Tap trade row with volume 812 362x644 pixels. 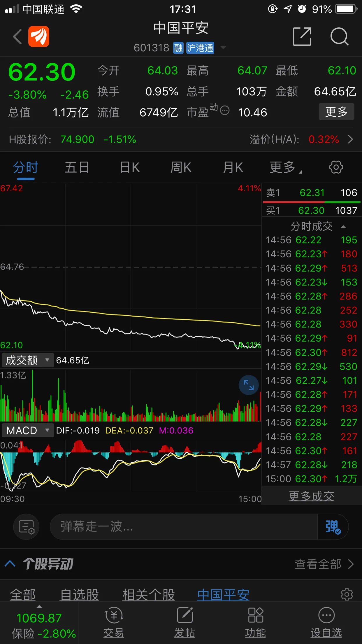click(x=312, y=352)
